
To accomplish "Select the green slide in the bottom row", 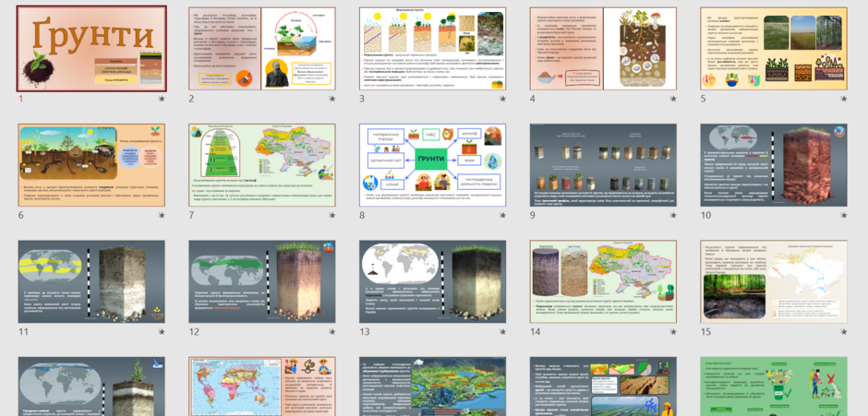I will coord(774,386).
